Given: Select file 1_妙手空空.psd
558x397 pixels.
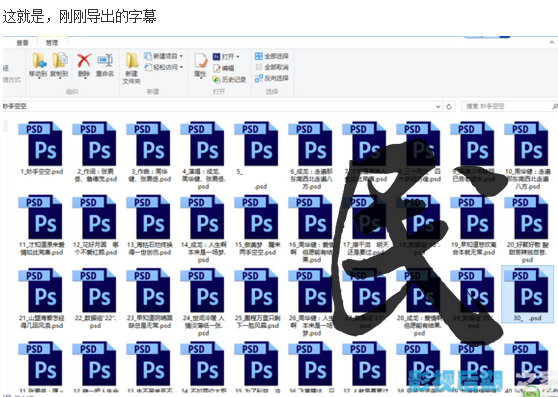Looking at the screenshot, I should point(41,148).
